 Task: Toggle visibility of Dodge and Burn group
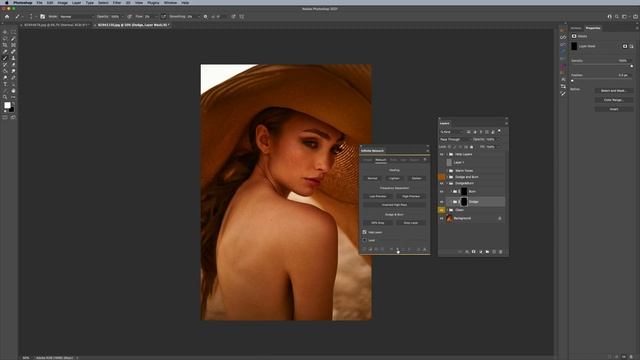(x=442, y=177)
